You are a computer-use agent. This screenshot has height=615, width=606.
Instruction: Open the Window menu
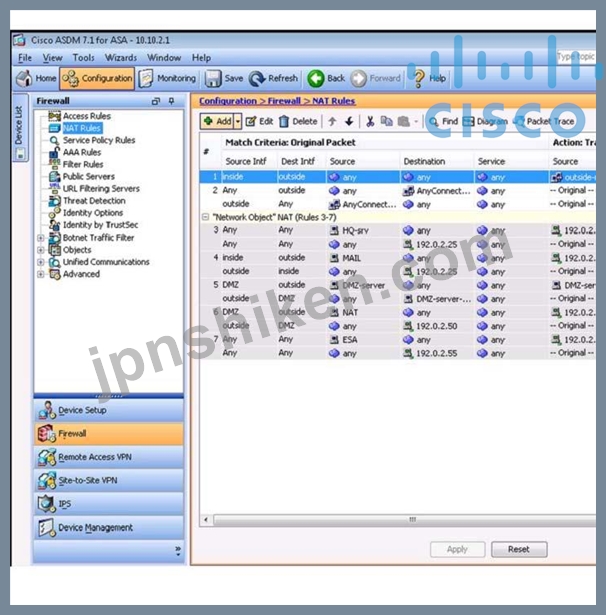coord(164,58)
